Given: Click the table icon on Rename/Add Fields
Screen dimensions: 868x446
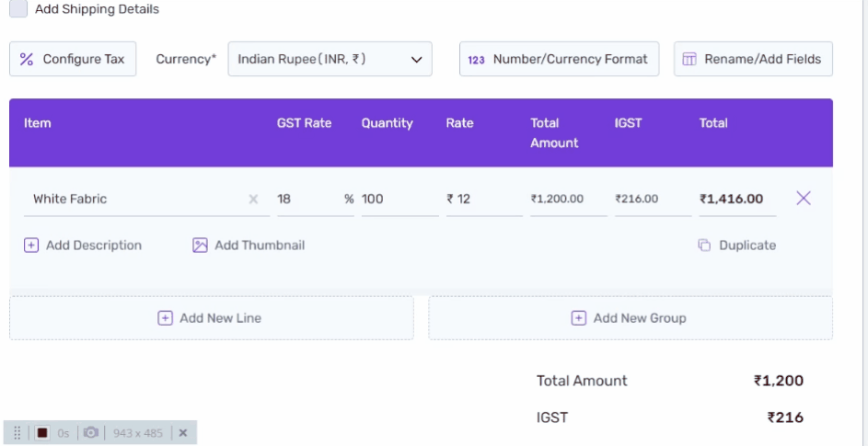Looking at the screenshot, I should [689, 59].
